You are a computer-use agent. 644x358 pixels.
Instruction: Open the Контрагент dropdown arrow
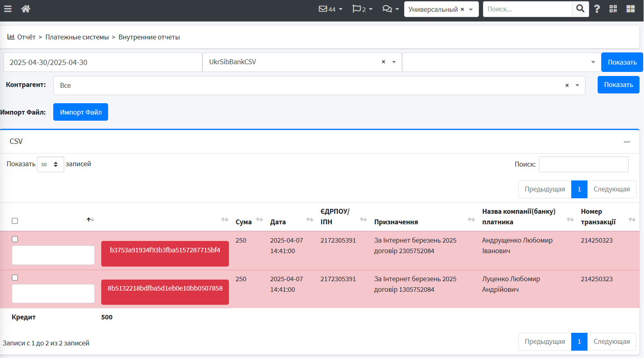pyautogui.click(x=577, y=85)
